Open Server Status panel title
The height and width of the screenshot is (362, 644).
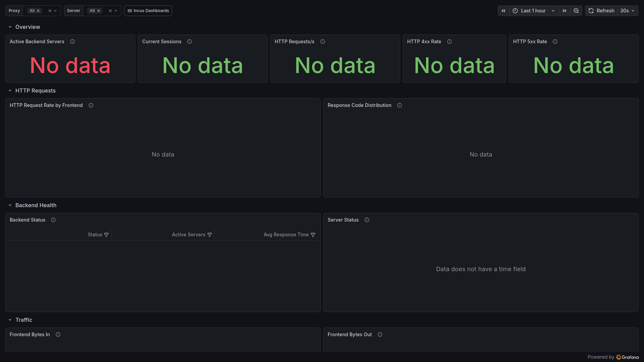343,220
